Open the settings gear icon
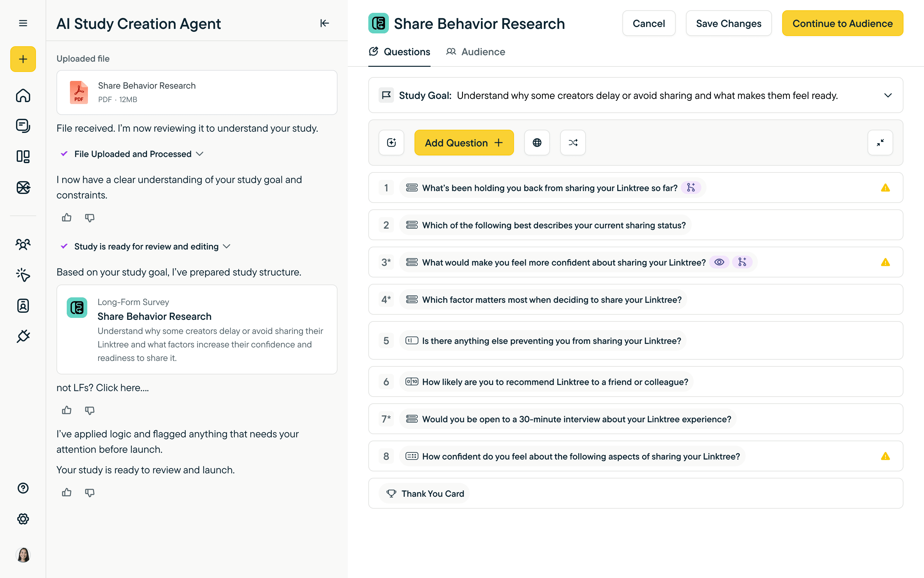The width and height of the screenshot is (924, 578). [x=23, y=519]
